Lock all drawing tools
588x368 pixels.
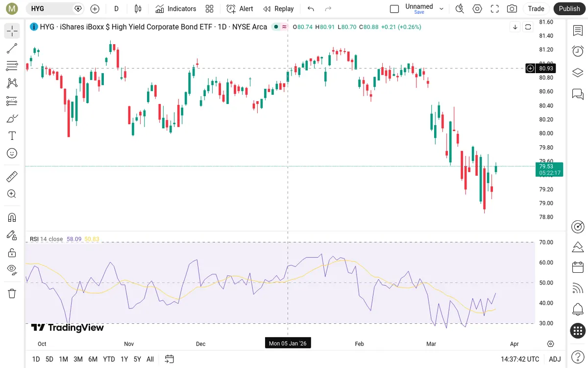12,253
